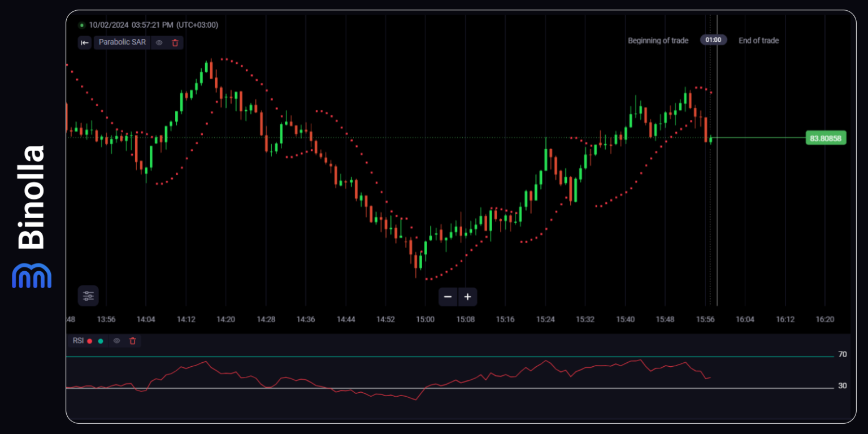
Task: Select the 83.80858 price tag
Action: (x=826, y=138)
